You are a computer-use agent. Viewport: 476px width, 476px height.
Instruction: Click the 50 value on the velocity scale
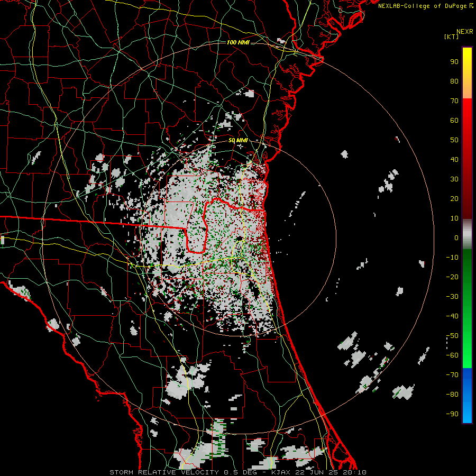pos(454,140)
